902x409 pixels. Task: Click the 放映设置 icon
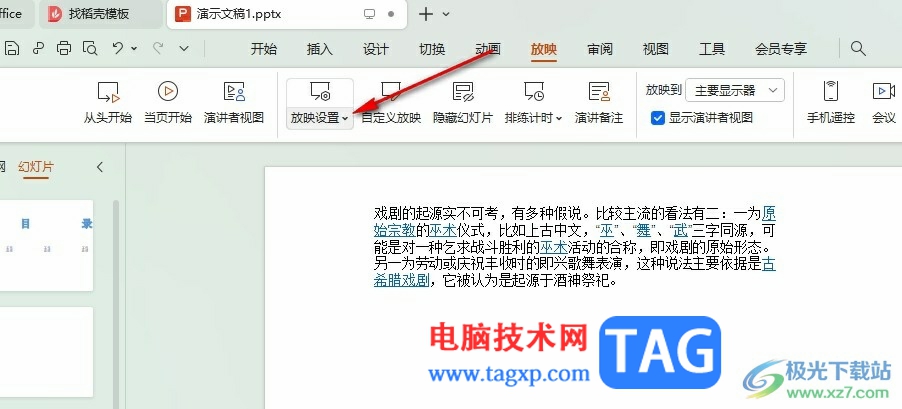pos(319,92)
